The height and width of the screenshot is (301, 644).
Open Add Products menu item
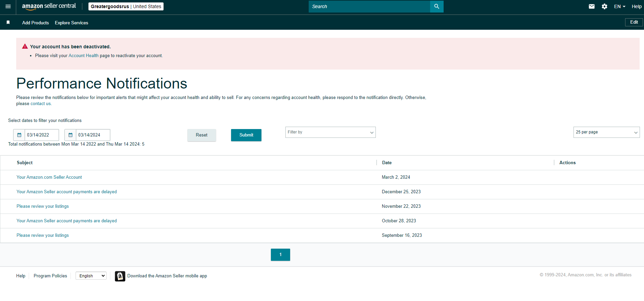(x=35, y=23)
